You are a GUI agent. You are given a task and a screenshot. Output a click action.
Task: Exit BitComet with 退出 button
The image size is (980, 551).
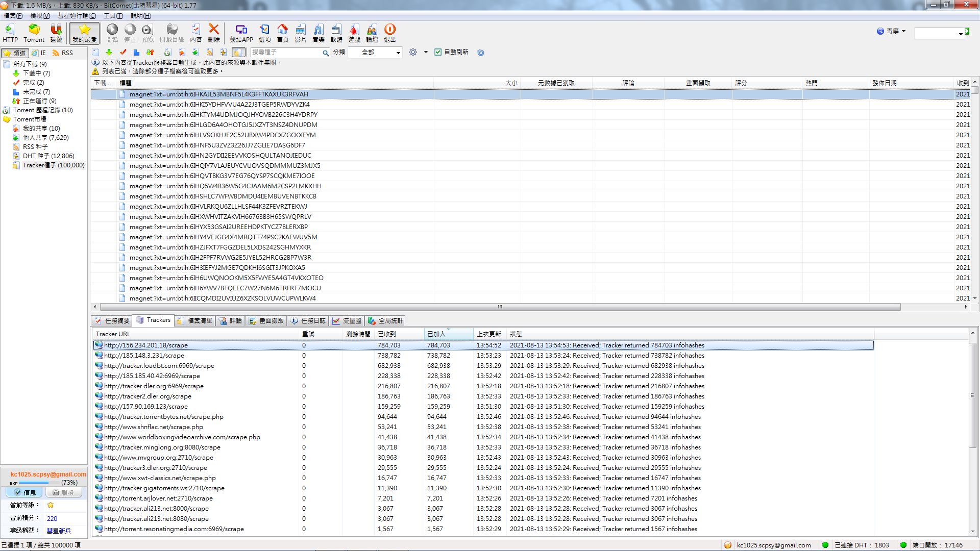(x=390, y=33)
